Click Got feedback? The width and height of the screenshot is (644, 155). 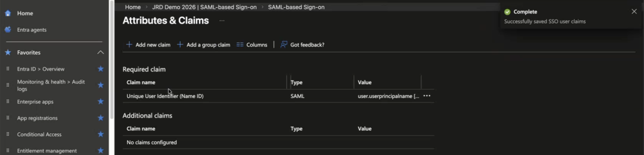tap(302, 45)
